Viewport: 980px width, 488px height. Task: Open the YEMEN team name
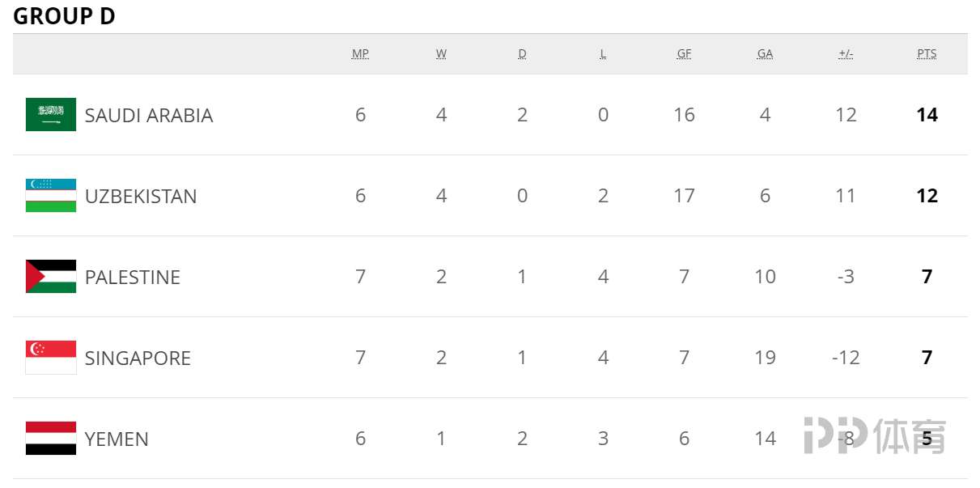coord(117,439)
